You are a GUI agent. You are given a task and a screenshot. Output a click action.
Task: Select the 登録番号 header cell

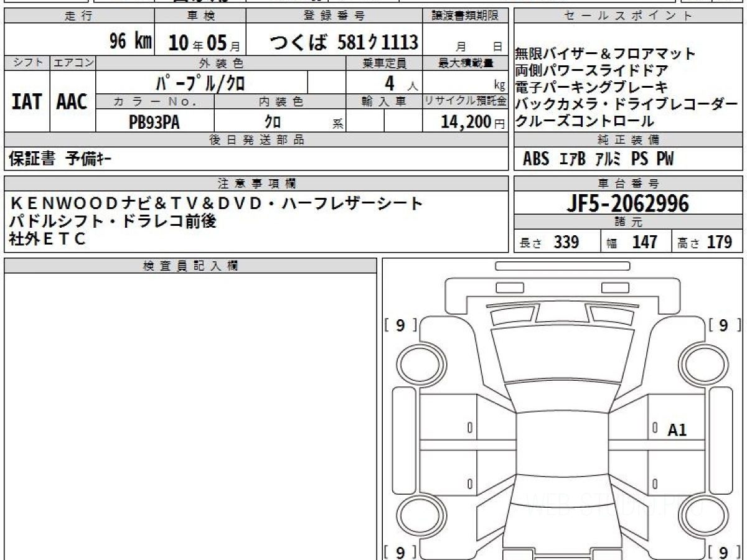point(334,16)
